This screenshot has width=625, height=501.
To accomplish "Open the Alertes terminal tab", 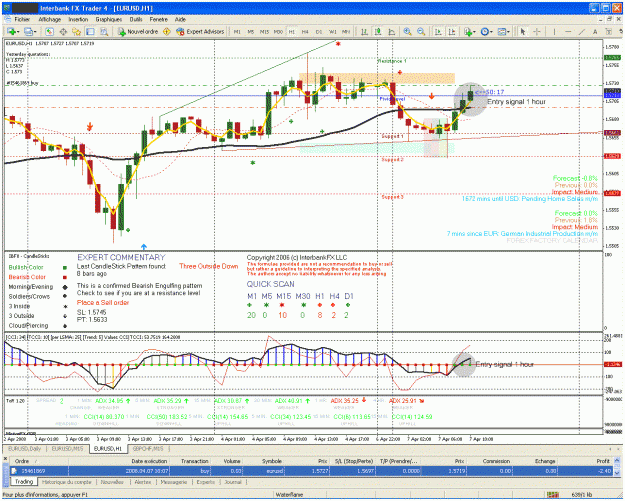I will 143,482.
